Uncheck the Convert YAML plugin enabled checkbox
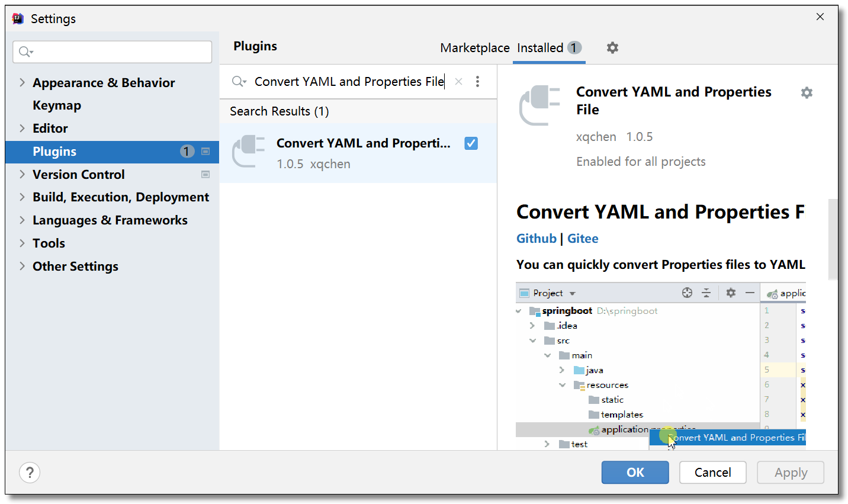 [471, 143]
